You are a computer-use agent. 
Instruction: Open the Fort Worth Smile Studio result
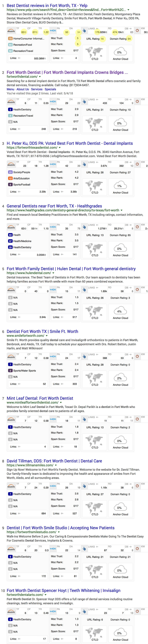click(60, 528)
